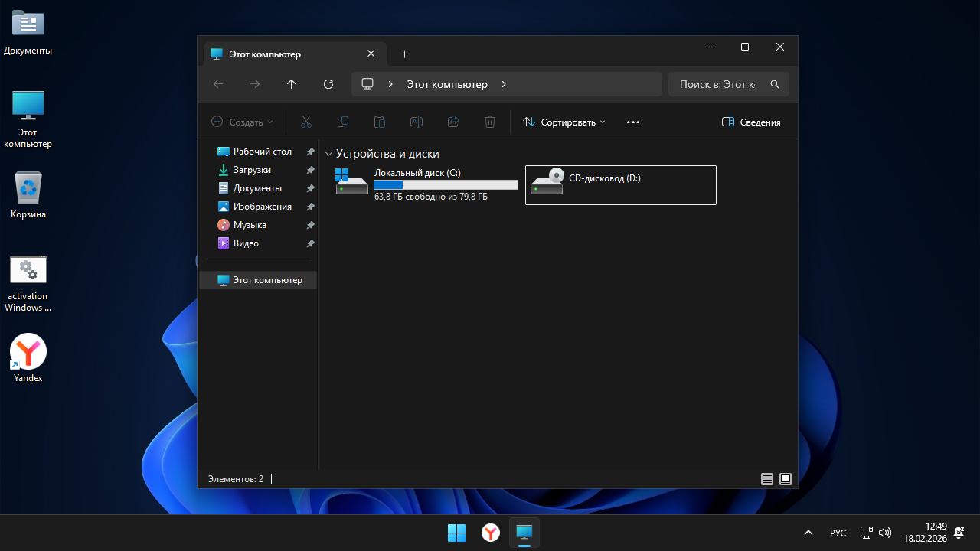This screenshot has height=551, width=980.
Task: Go up one folder level
Action: tap(291, 84)
